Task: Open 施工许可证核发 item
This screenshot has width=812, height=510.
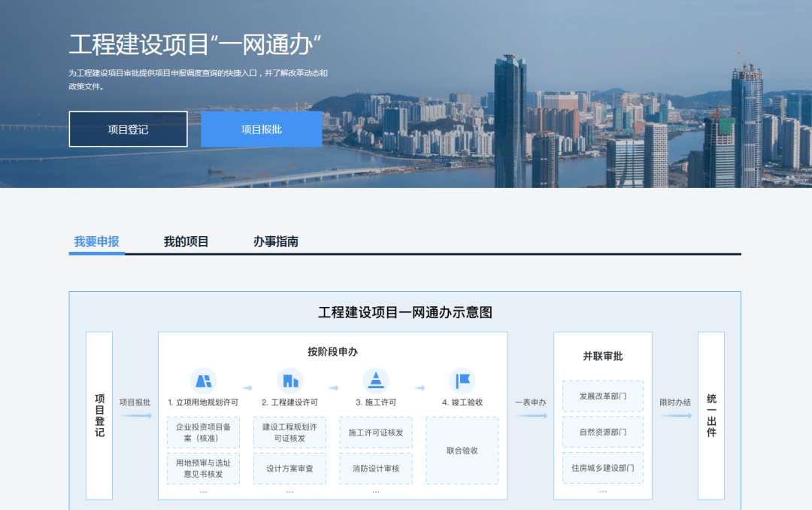Action: click(x=376, y=433)
